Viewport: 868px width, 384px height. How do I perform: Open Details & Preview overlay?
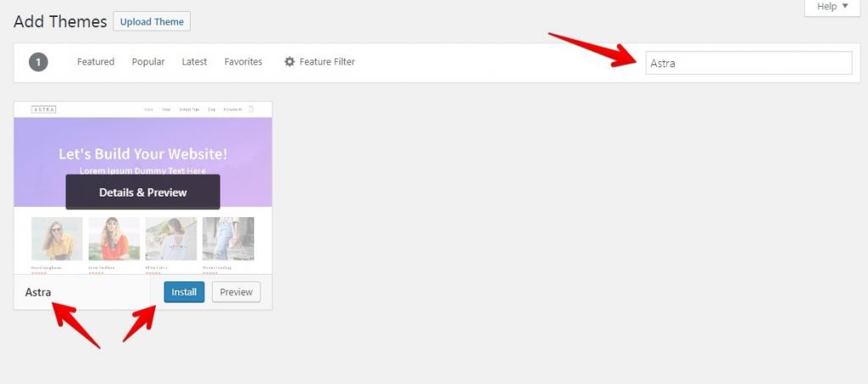click(x=142, y=192)
